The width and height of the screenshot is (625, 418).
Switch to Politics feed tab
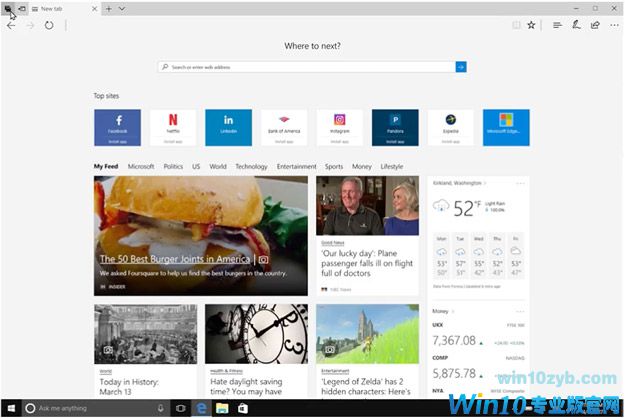pos(173,167)
